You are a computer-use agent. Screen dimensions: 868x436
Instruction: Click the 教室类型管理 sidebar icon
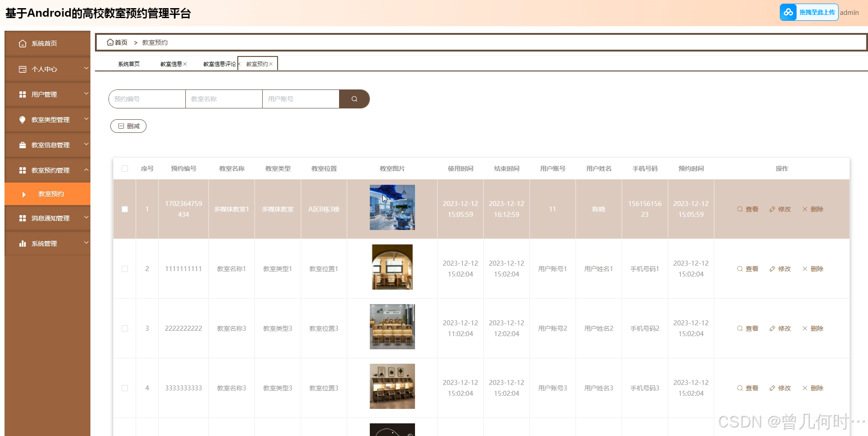tap(23, 119)
